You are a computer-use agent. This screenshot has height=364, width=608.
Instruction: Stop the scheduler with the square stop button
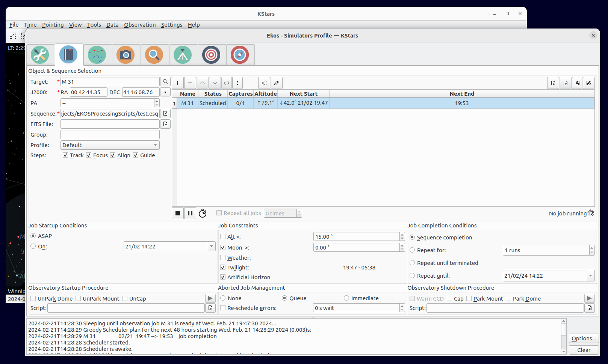coord(177,213)
